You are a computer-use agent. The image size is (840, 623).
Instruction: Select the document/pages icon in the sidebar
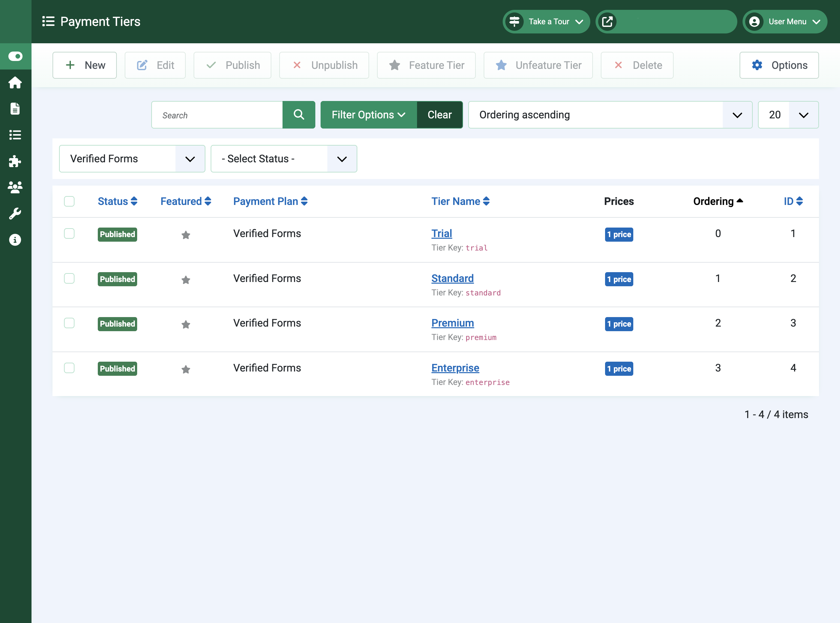pos(15,109)
